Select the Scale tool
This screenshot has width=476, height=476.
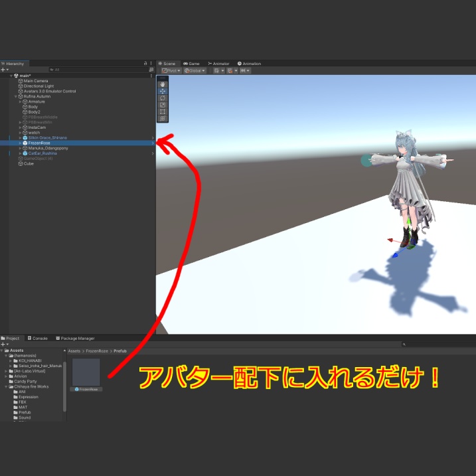[163, 105]
